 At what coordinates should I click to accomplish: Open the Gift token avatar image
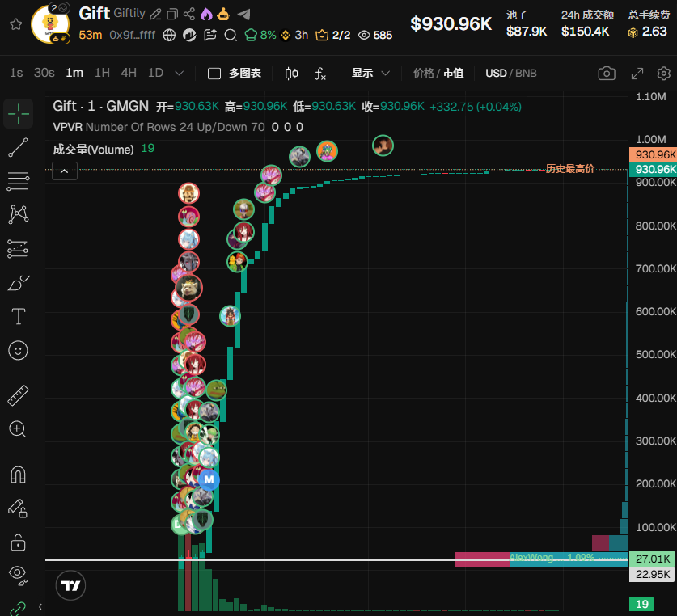click(50, 24)
